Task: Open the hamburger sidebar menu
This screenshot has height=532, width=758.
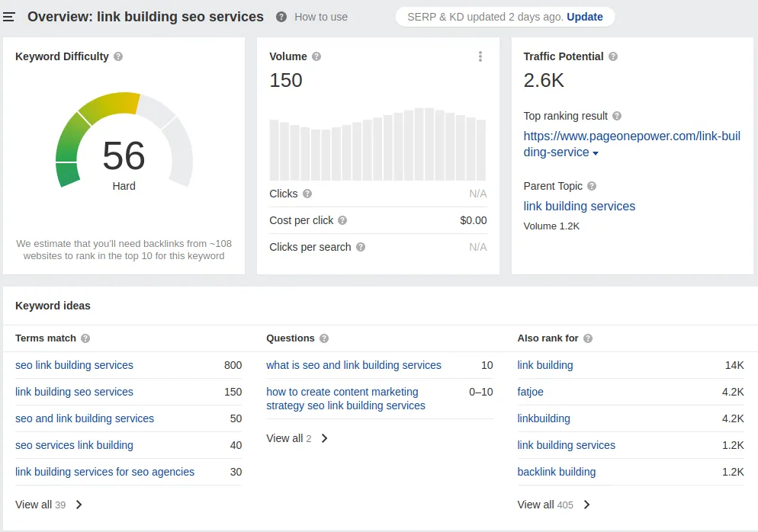Action: point(8,17)
